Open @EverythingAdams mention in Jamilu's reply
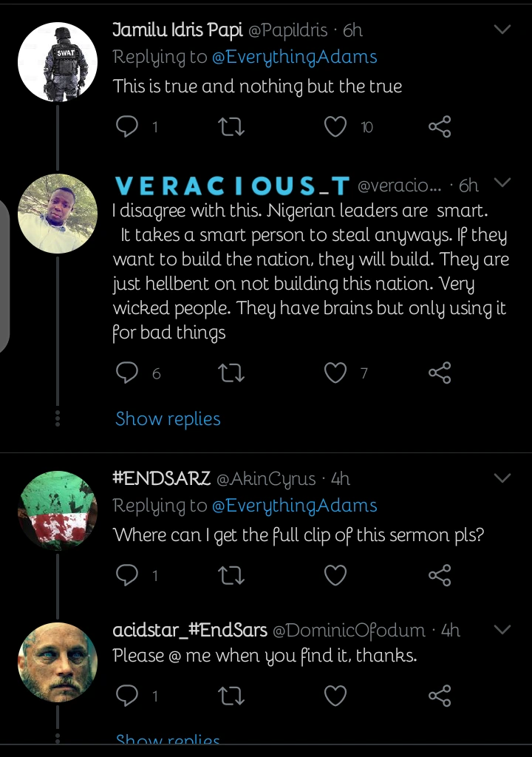The height and width of the screenshot is (757, 532). click(x=294, y=57)
